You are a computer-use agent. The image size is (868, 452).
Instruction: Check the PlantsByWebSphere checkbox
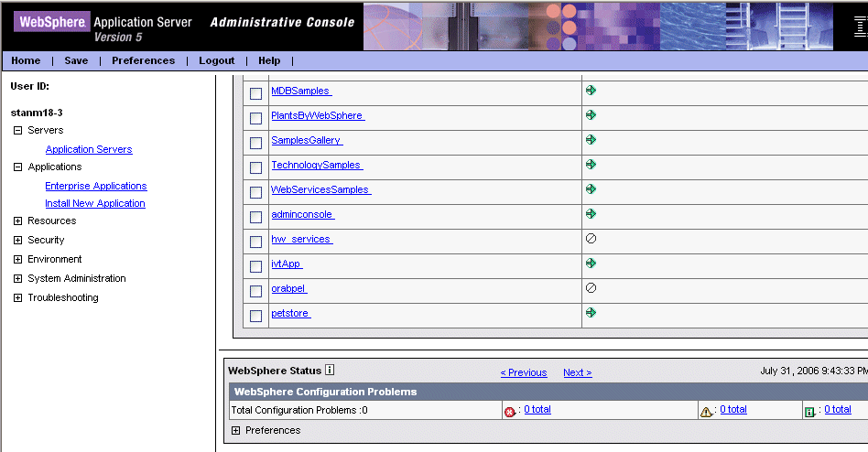point(255,118)
